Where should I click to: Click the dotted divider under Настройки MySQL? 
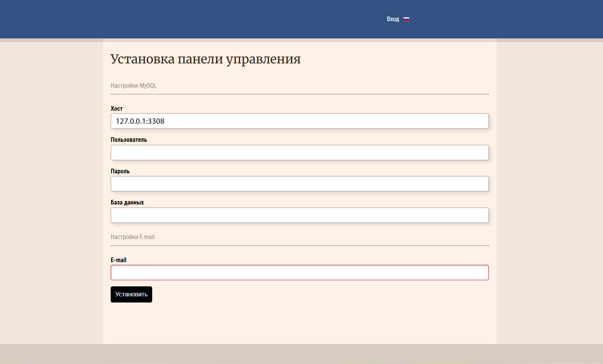click(x=299, y=94)
